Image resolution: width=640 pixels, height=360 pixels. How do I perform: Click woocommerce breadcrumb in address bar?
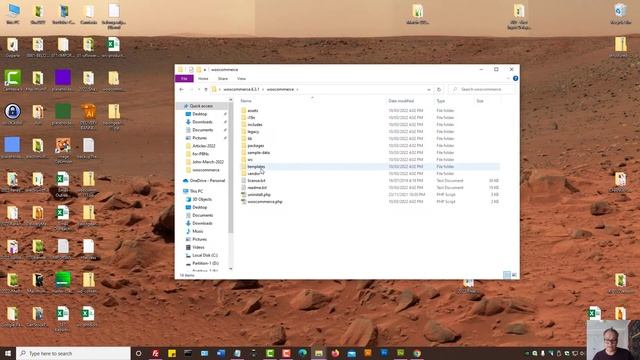coord(280,89)
